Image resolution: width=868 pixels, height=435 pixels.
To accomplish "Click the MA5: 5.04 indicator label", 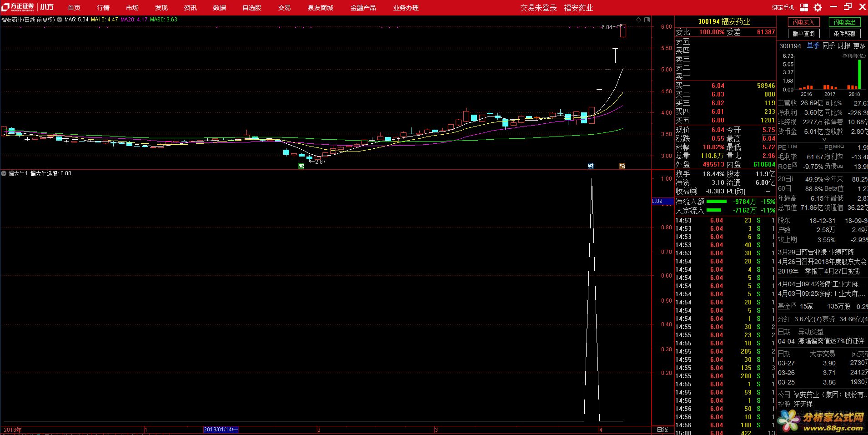I will [76, 20].
